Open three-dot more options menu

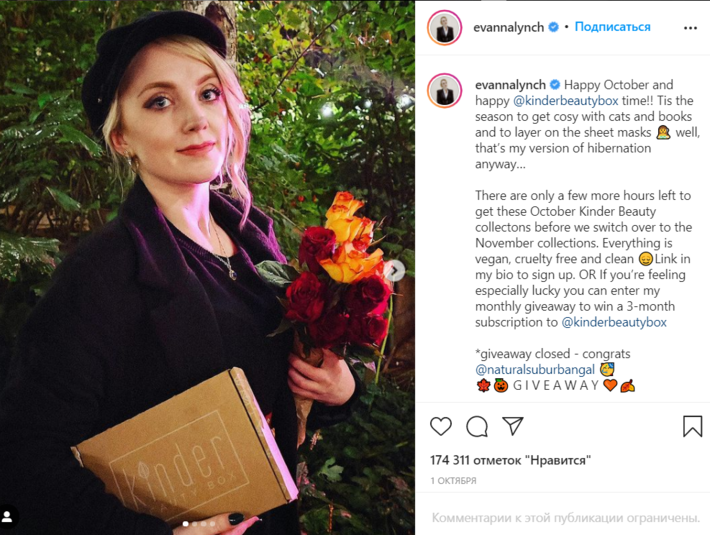click(x=690, y=28)
